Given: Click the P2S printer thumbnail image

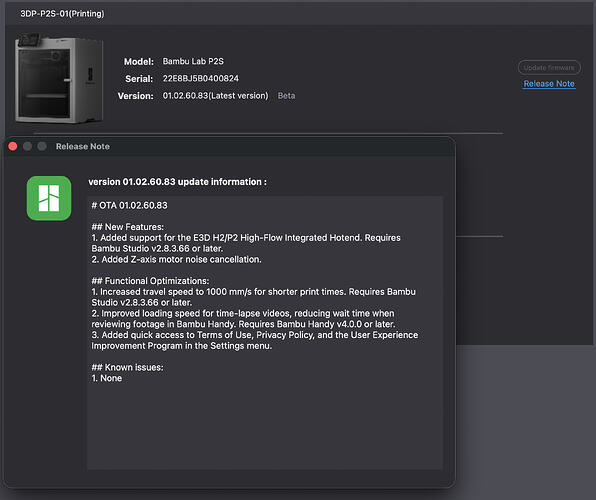Looking at the screenshot, I should [x=59, y=79].
